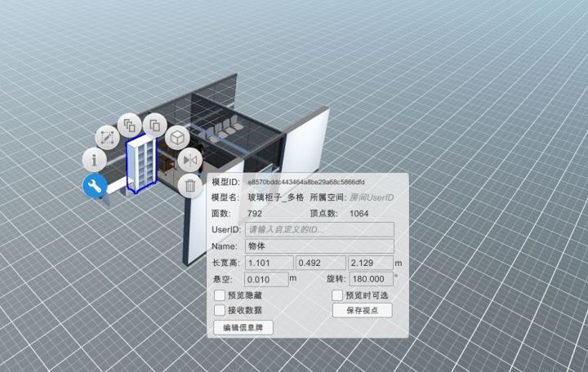
Task: Edit the height field 2.129
Action: [371, 263]
